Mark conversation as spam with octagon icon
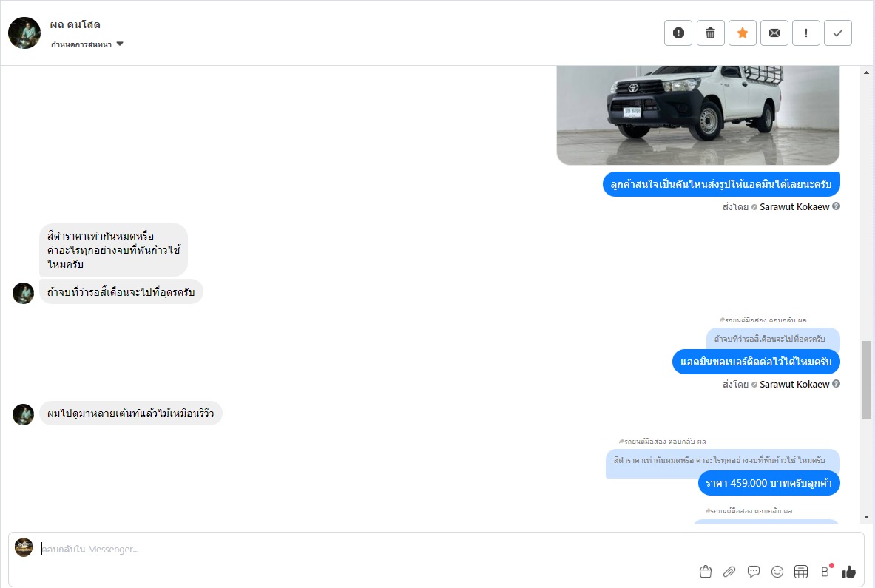The height and width of the screenshot is (588, 875). coord(678,33)
